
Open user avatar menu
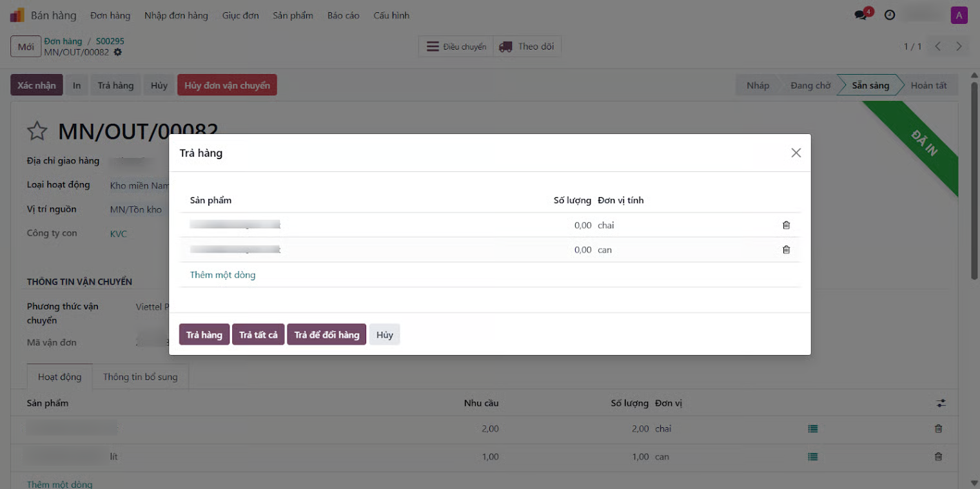point(959,15)
